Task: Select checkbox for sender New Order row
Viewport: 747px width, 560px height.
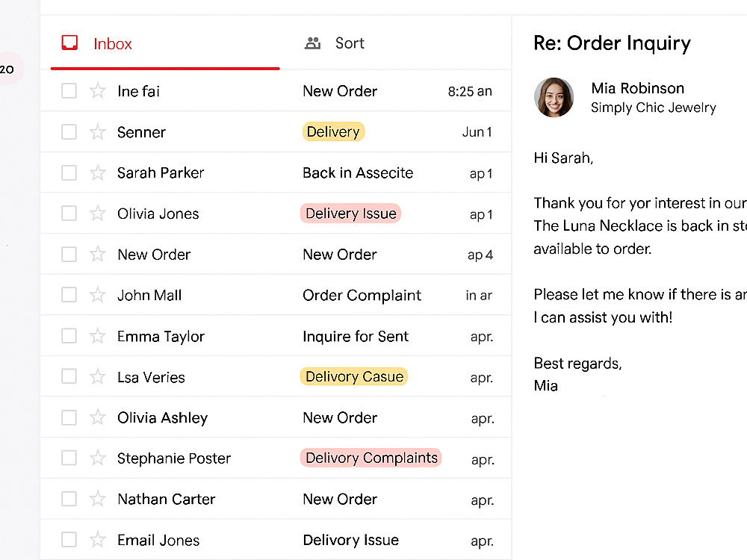Action: (x=69, y=254)
